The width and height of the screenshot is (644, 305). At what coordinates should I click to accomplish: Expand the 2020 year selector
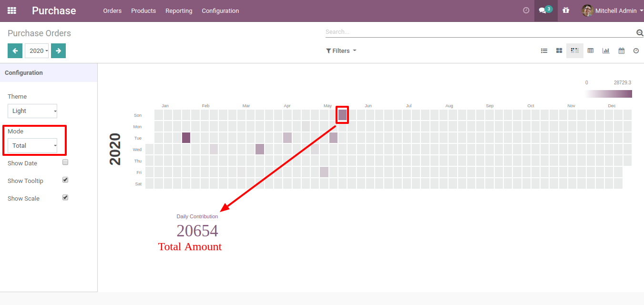tap(37, 51)
